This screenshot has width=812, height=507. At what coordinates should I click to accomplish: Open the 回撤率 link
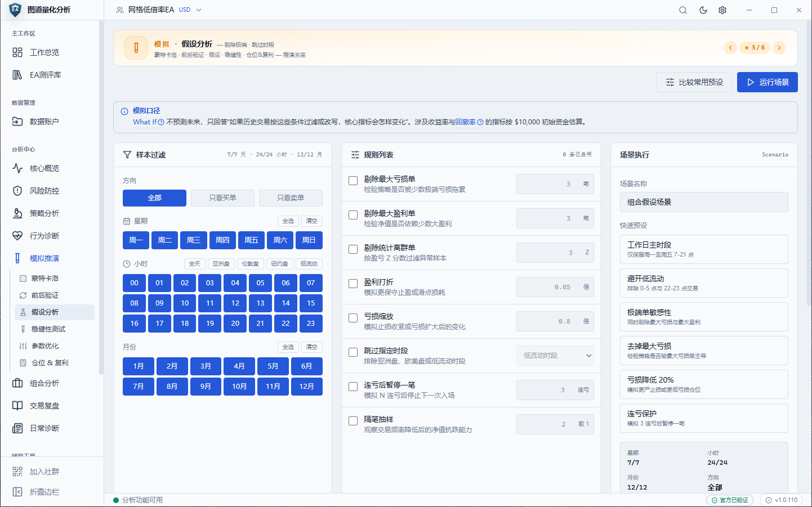[x=465, y=122]
